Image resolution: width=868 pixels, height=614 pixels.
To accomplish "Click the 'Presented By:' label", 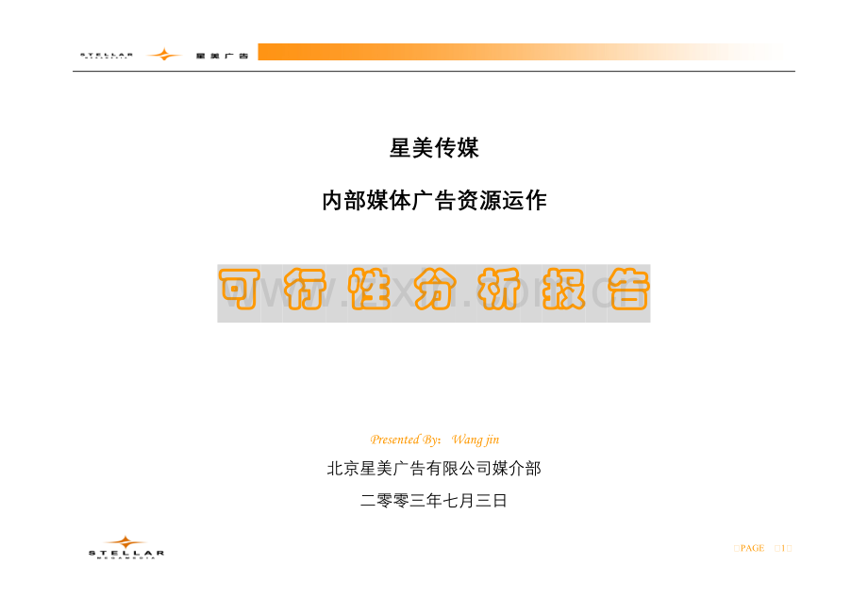I will coord(405,440).
